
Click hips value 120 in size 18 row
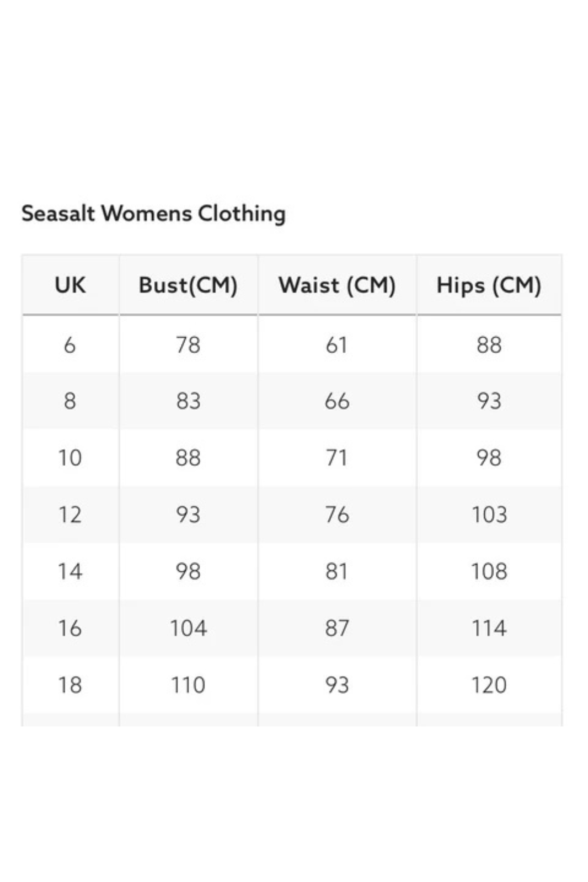[x=489, y=685]
